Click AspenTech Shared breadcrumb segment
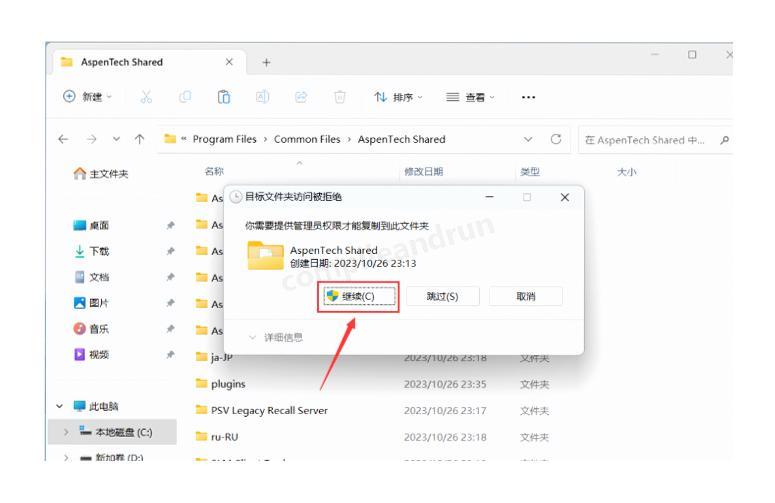The width and height of the screenshot is (775, 503). click(x=401, y=139)
